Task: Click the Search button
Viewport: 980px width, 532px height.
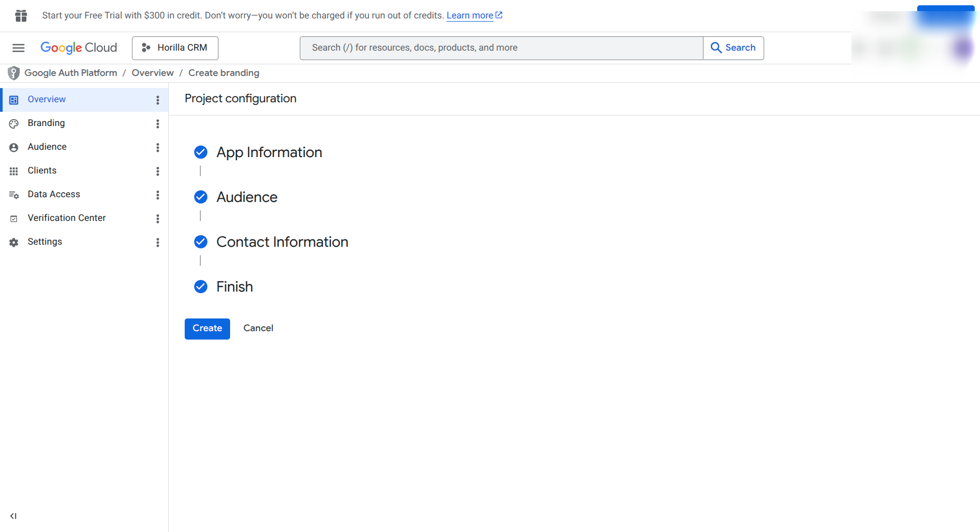Action: (x=734, y=48)
